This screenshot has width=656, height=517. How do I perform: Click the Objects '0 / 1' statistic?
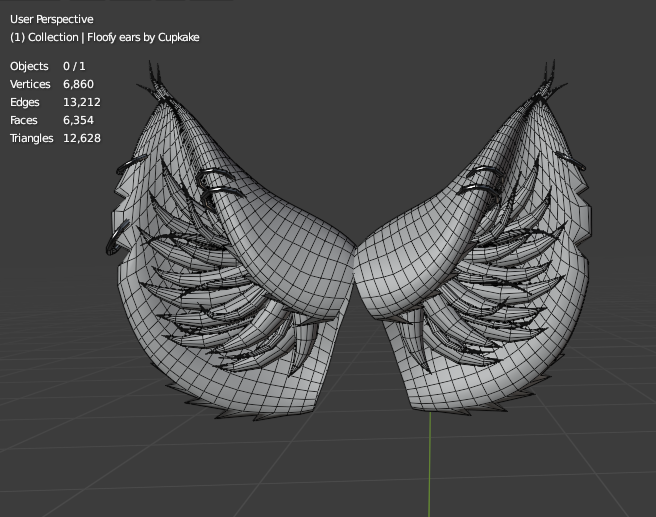point(74,66)
